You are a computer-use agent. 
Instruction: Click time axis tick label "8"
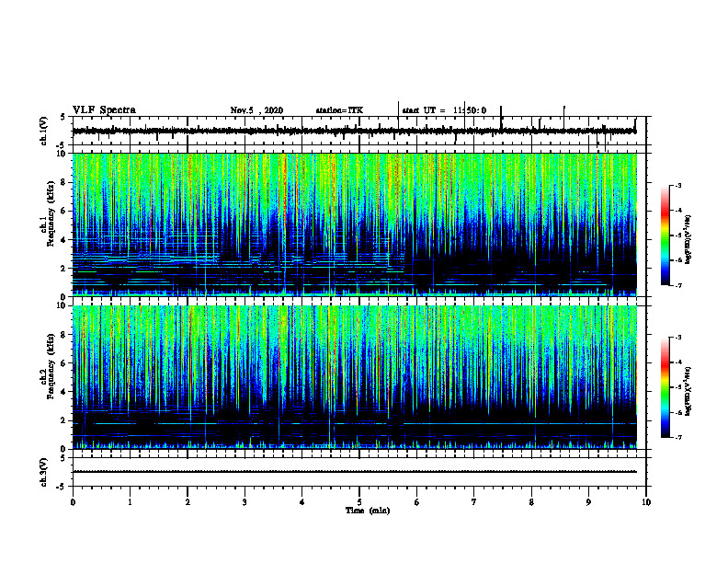tap(531, 502)
